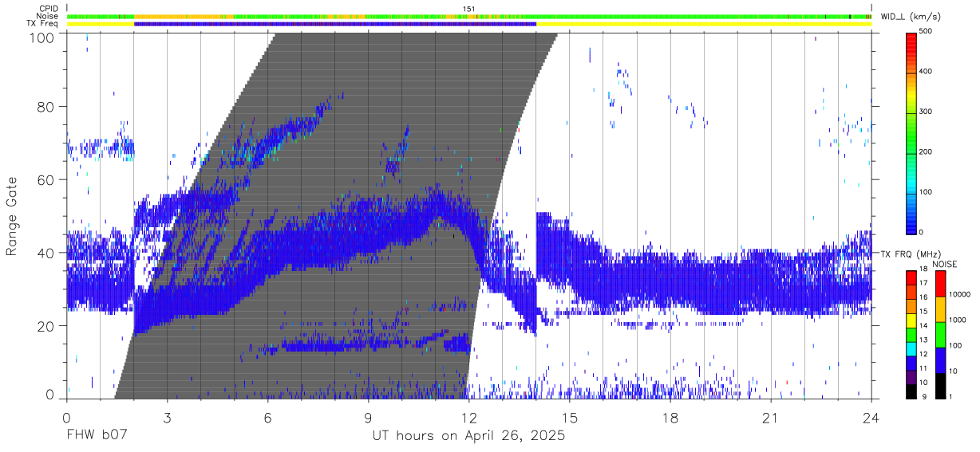Click the 0 tick on width colorbar

pos(921,232)
